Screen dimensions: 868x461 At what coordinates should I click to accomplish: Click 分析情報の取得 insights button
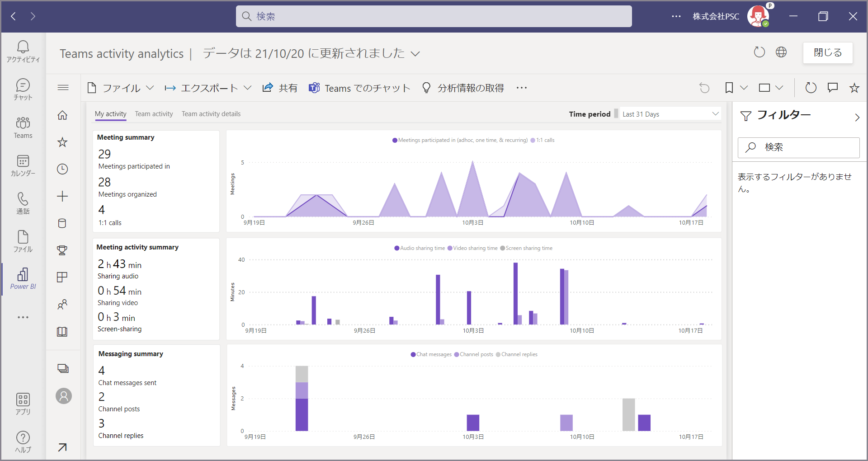[x=463, y=88]
